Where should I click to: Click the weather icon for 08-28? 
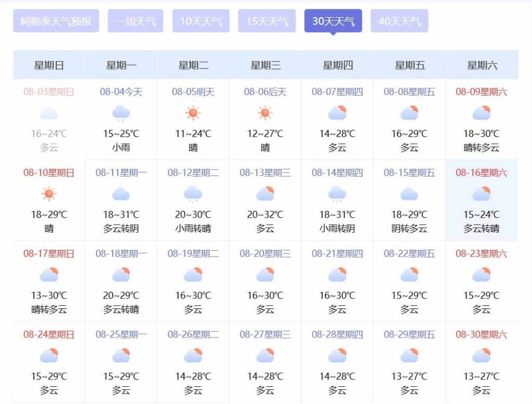[x=337, y=356]
